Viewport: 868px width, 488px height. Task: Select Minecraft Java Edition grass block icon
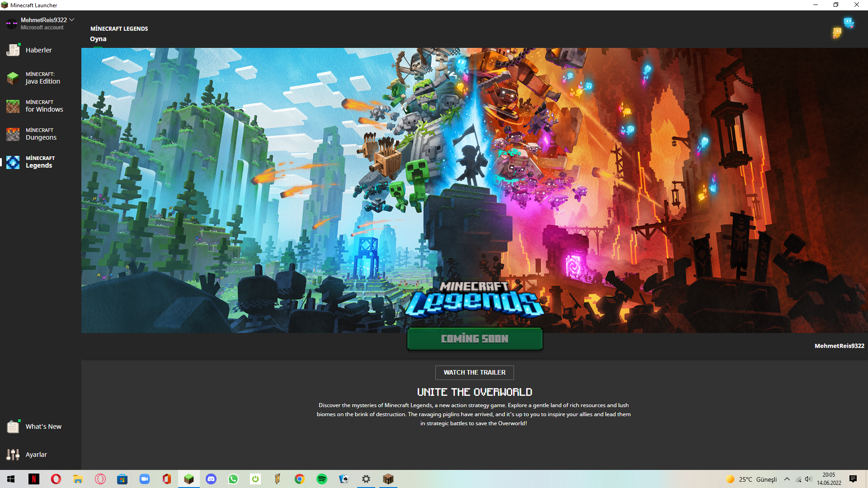[x=13, y=78]
